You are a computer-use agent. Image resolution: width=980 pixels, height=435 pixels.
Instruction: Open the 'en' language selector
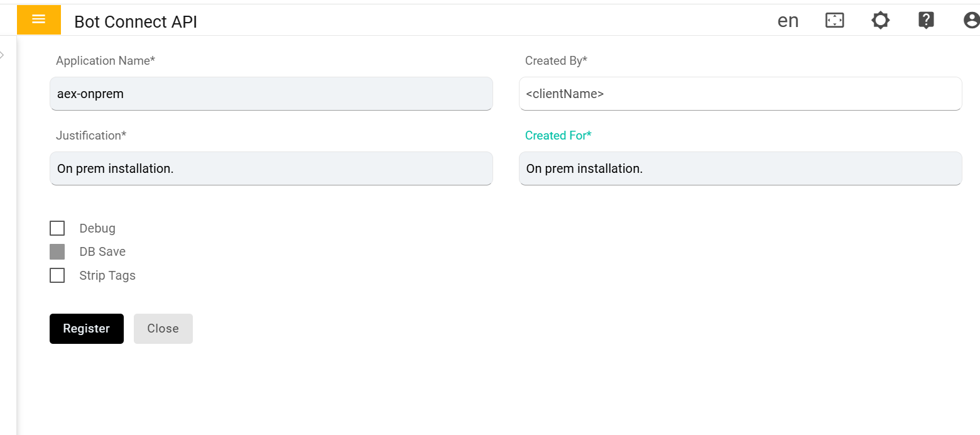(788, 21)
